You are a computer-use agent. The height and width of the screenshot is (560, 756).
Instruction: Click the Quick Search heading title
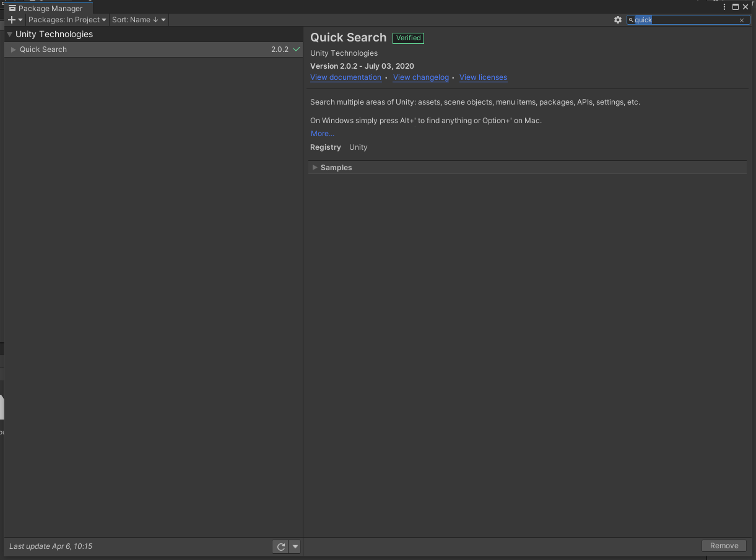click(x=348, y=38)
